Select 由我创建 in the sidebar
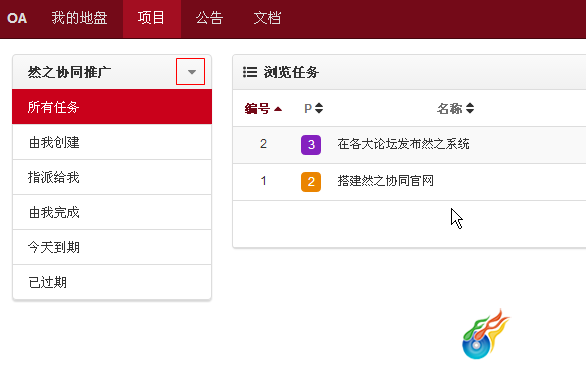Screen dimensions: 586x367 pyautogui.click(x=112, y=142)
